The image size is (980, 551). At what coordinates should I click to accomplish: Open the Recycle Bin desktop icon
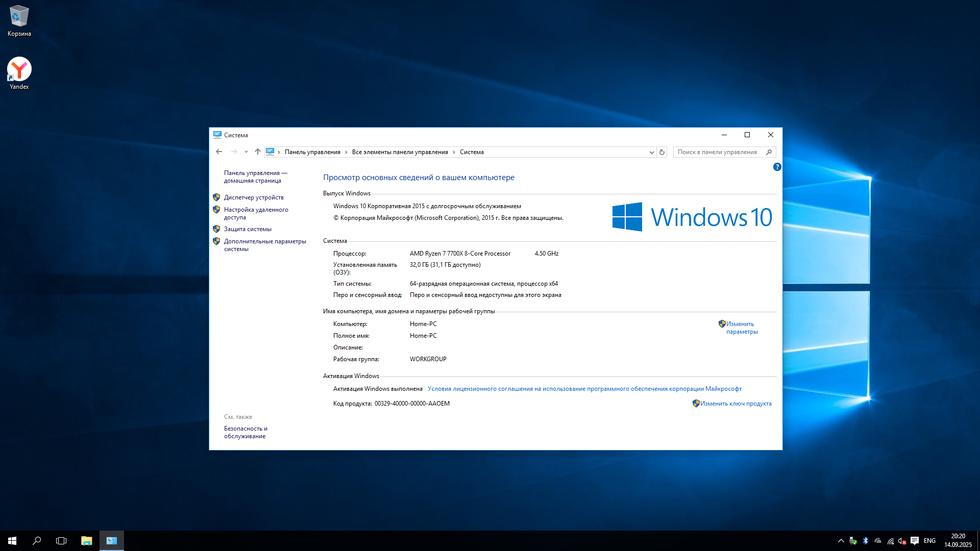click(19, 20)
